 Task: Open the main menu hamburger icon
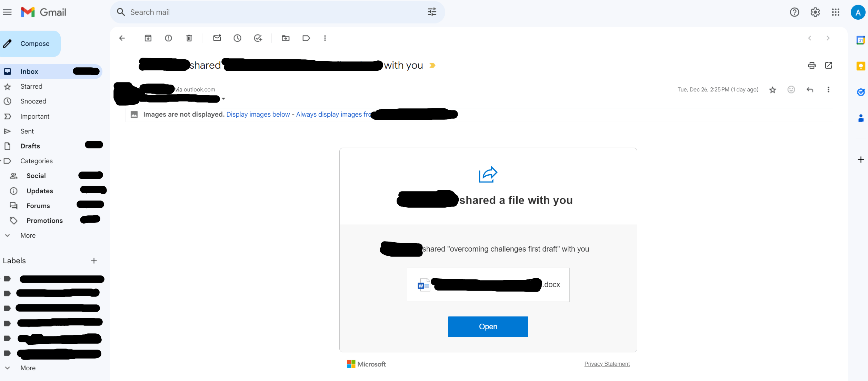pos(7,12)
